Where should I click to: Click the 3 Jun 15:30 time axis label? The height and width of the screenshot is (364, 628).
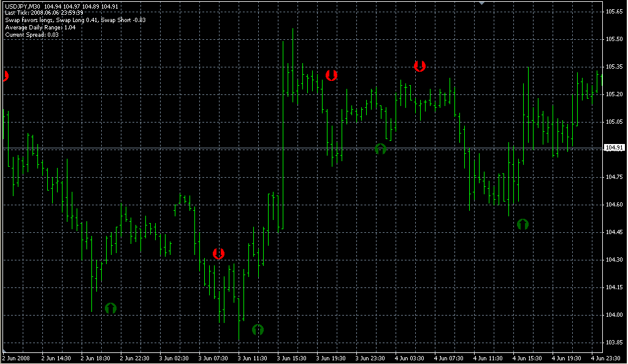[x=291, y=358]
